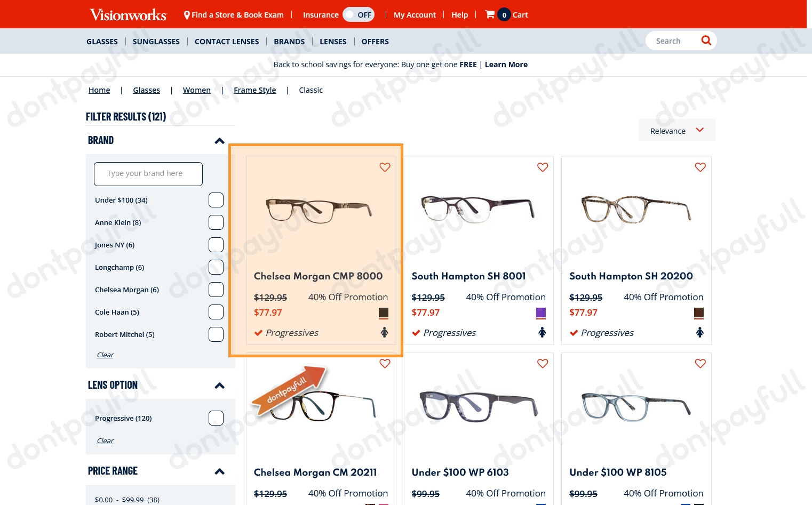The width and height of the screenshot is (812, 505).
Task: Enable the Progressive lens option filter
Action: (x=216, y=418)
